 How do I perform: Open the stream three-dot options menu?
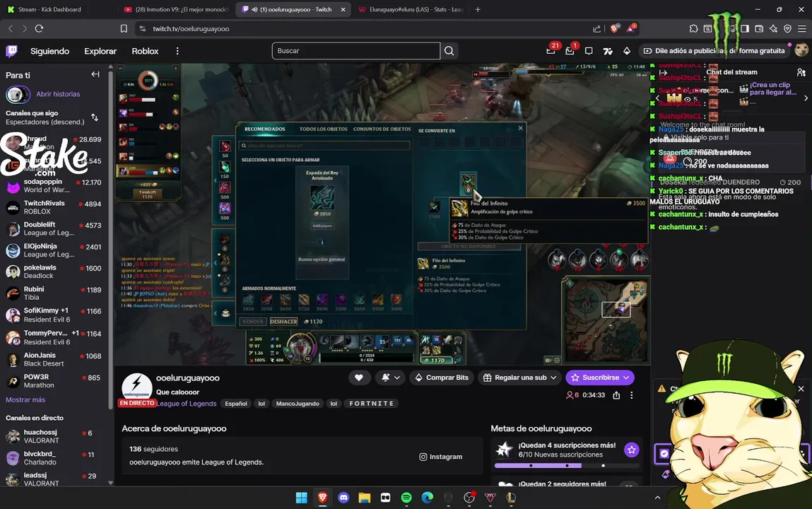(631, 395)
